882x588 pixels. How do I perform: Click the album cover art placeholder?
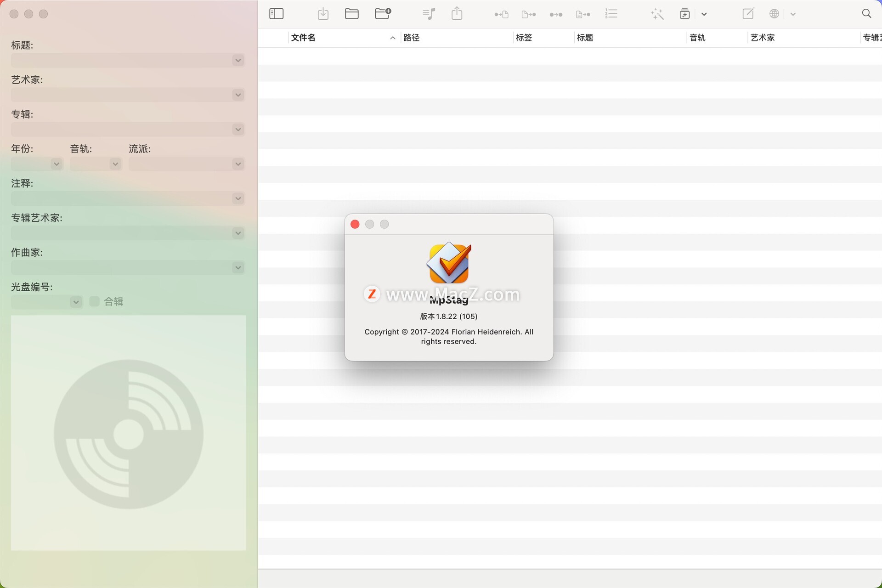coord(129,433)
